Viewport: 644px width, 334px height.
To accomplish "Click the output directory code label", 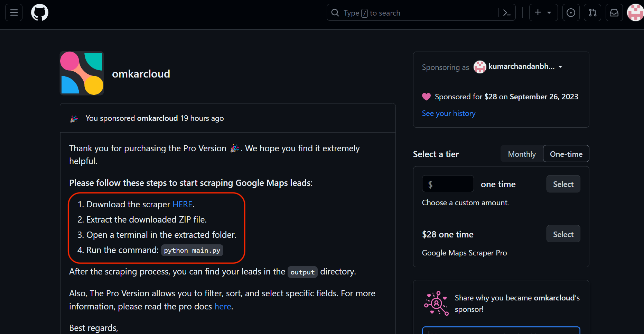I will coord(302,272).
